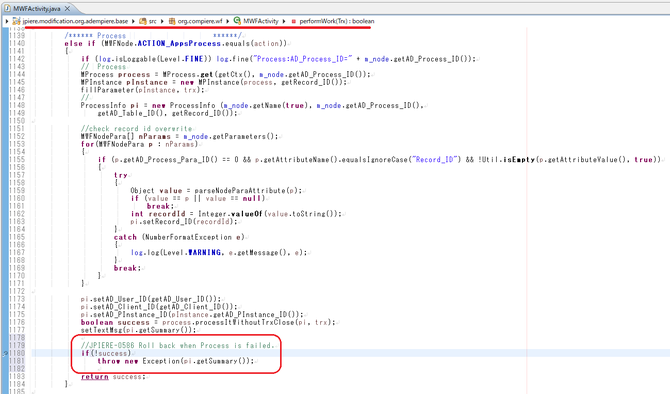This screenshot has height=394, width=670.
Task: Open jpiere.modification.org.adempiere.base breadcrumb item
Action: [75, 21]
